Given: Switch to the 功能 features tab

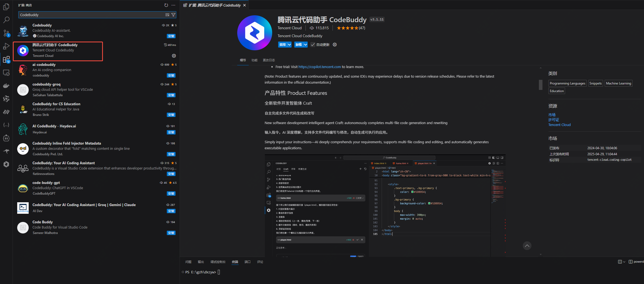Looking at the screenshot, I should point(254,60).
